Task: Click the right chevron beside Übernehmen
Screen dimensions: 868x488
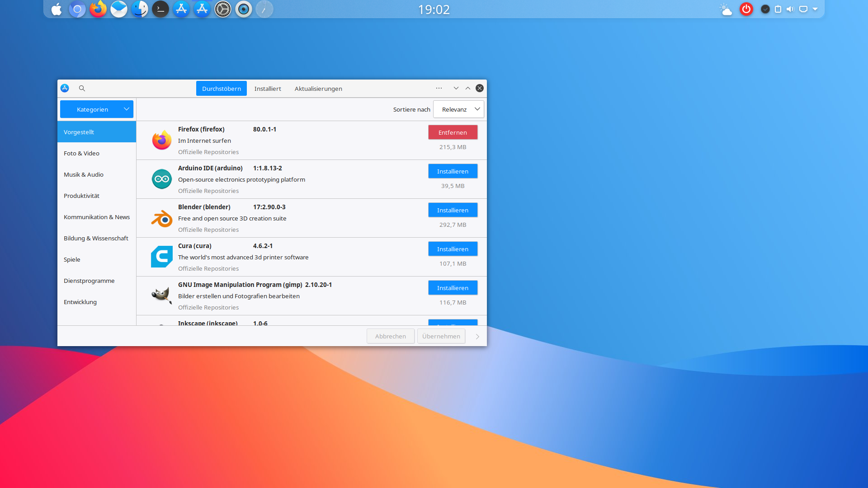Action: click(x=477, y=337)
